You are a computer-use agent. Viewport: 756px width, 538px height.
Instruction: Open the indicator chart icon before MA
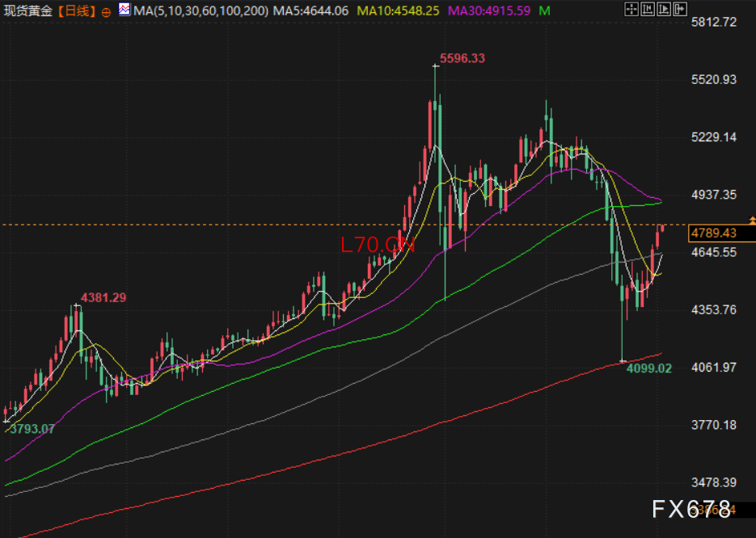124,11
